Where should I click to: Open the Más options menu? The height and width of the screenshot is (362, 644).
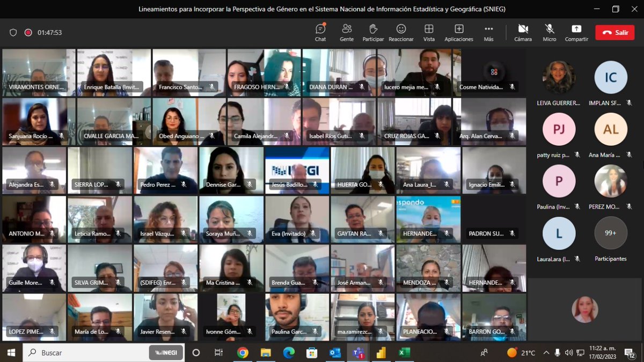pos(488,32)
